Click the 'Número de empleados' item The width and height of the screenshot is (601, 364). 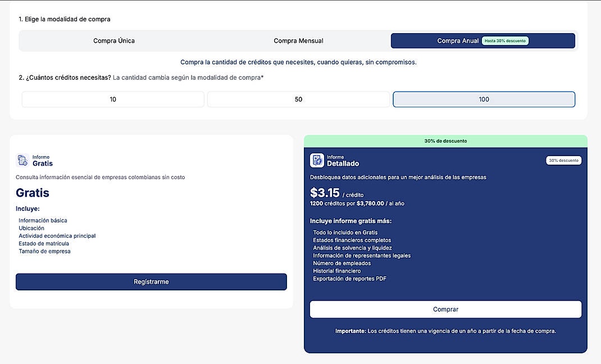click(x=342, y=263)
